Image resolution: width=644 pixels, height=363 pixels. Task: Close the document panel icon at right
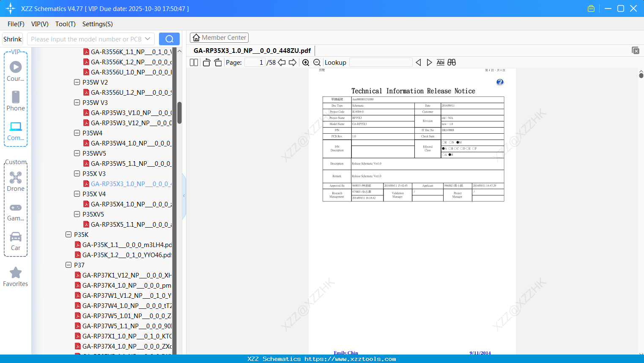tap(635, 50)
